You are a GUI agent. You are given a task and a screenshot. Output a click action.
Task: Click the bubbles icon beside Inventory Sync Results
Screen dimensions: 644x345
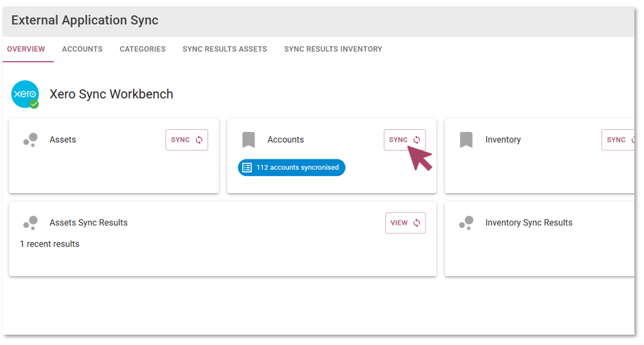[x=466, y=223]
